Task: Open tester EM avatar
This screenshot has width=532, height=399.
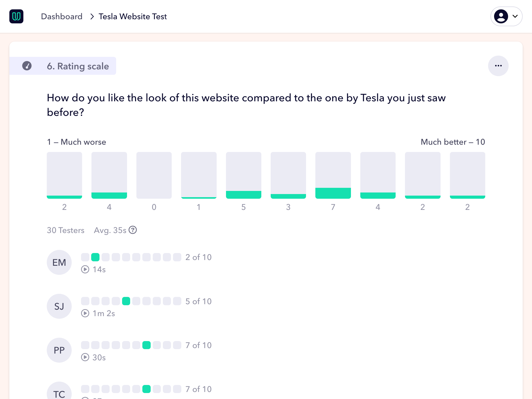Action: pos(59,262)
